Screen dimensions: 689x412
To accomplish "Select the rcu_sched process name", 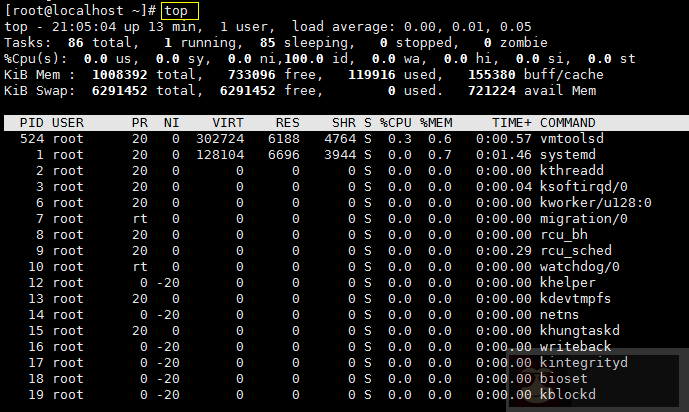I will pos(575,251).
